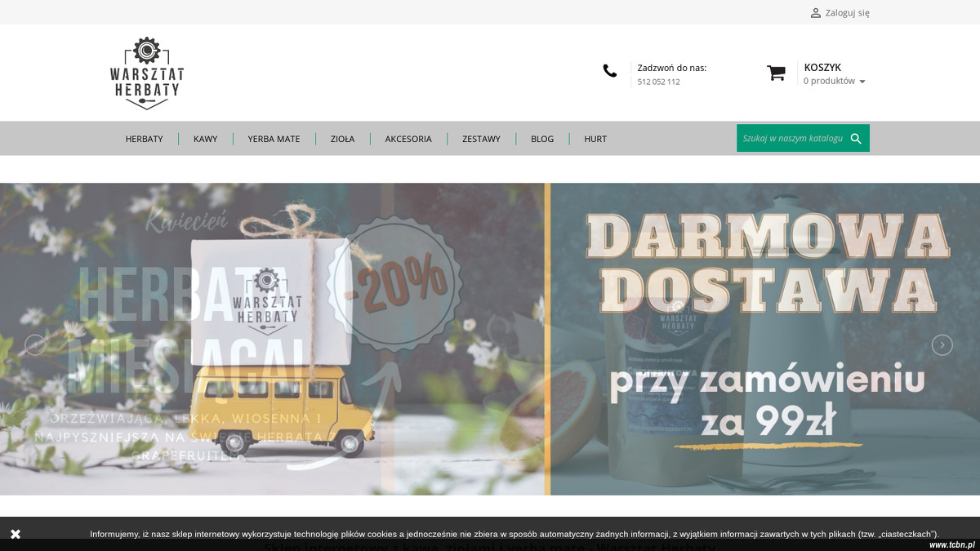
Task: Open the KAWY menu
Action: click(205, 139)
